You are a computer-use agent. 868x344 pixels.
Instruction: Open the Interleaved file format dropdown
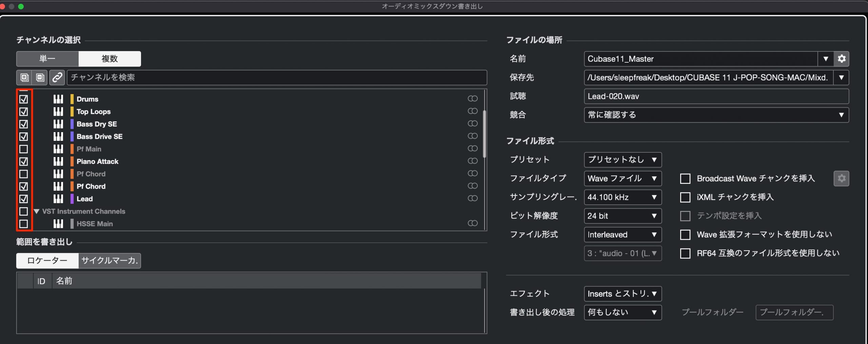coord(623,235)
